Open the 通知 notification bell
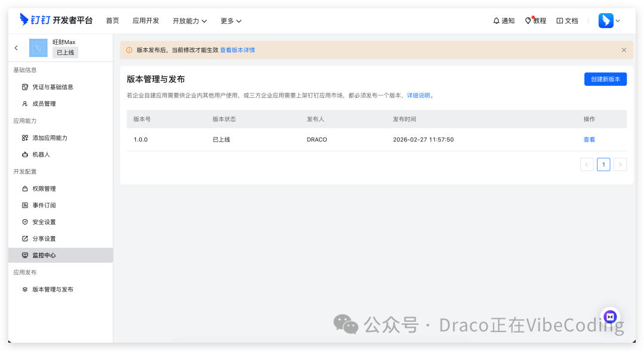 tap(504, 20)
